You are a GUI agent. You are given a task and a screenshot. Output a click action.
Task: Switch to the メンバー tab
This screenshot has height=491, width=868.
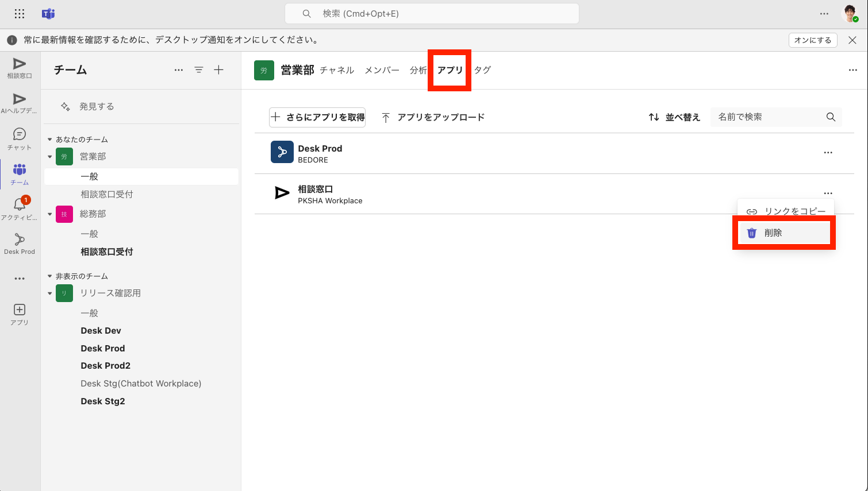(382, 70)
